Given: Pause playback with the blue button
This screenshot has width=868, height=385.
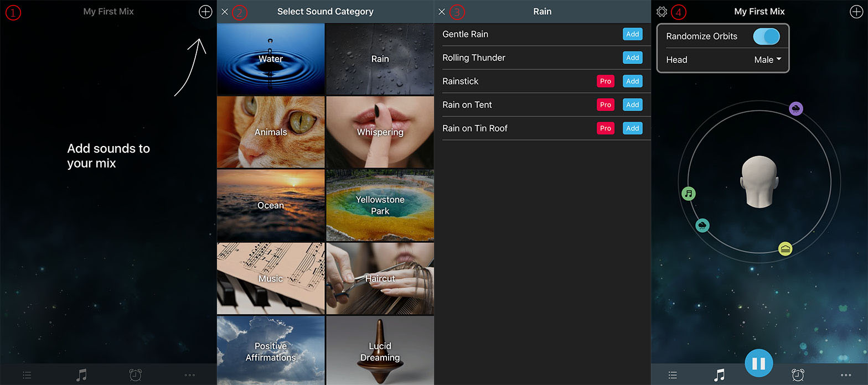Looking at the screenshot, I should [x=758, y=363].
